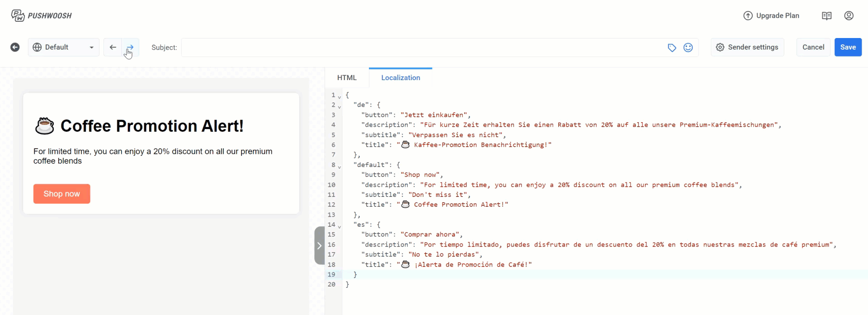Click the Save button

pyautogui.click(x=848, y=48)
